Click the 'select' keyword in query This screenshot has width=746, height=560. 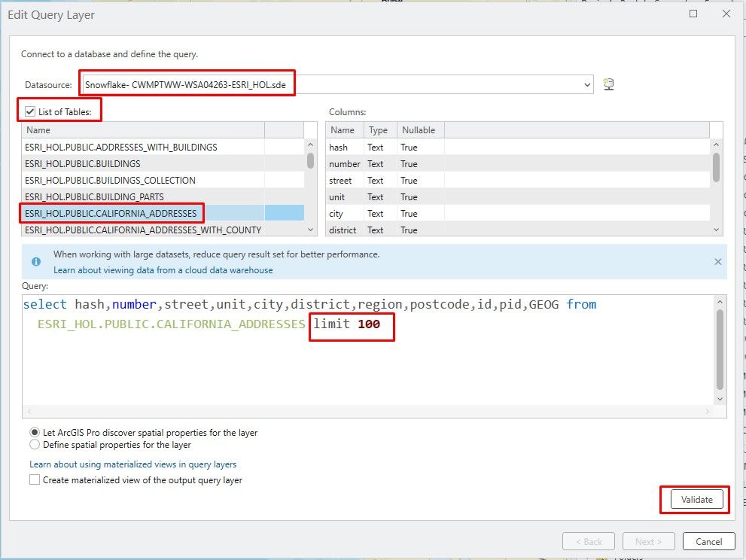coord(45,304)
